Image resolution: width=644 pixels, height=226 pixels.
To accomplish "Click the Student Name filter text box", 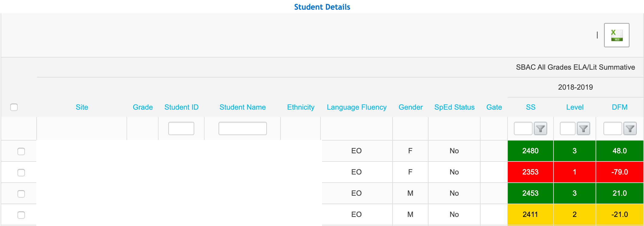I will [242, 128].
